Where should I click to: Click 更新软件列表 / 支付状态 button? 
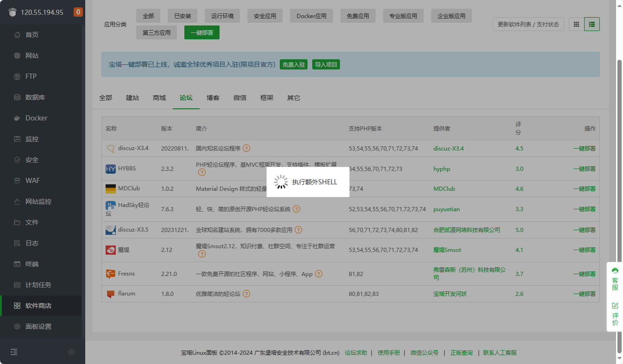529,24
